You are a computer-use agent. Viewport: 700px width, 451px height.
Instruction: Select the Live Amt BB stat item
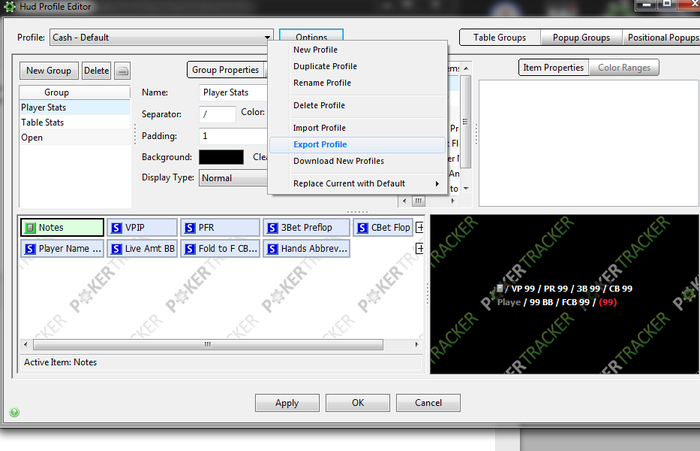click(142, 248)
